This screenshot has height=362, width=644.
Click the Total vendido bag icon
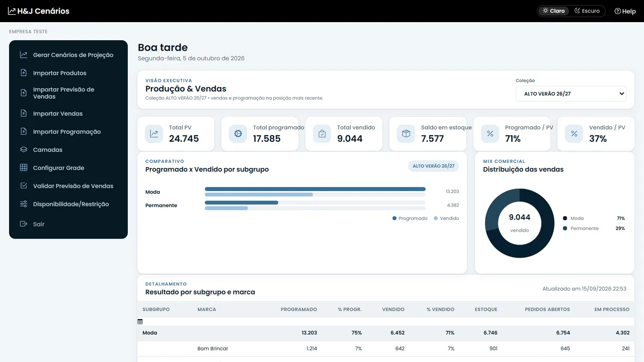pos(322,134)
